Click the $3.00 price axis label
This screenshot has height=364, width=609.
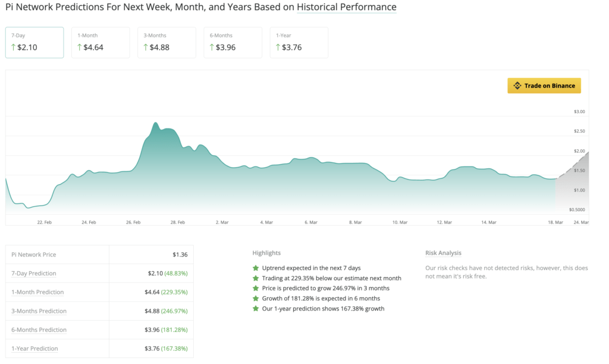pyautogui.click(x=579, y=111)
